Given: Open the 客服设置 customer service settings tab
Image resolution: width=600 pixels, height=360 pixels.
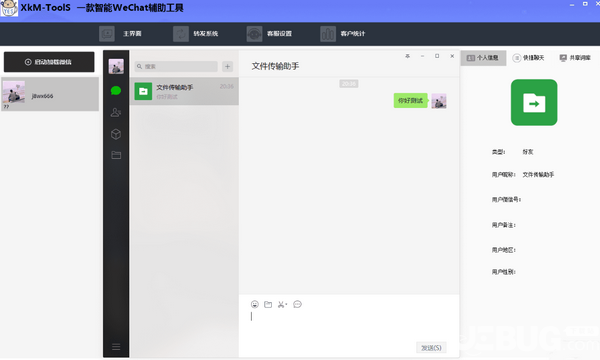Looking at the screenshot, I should (x=269, y=34).
